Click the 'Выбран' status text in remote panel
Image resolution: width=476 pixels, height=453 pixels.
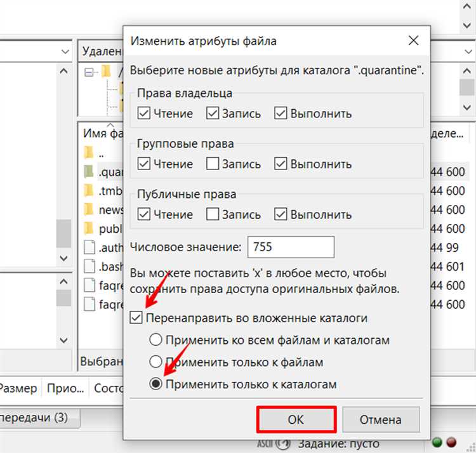102,361
